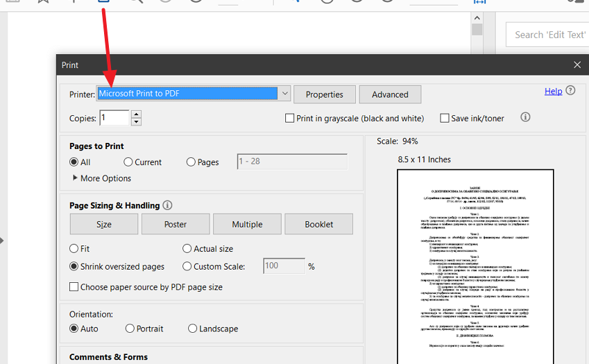Open the Printer dropdown list

(x=284, y=94)
